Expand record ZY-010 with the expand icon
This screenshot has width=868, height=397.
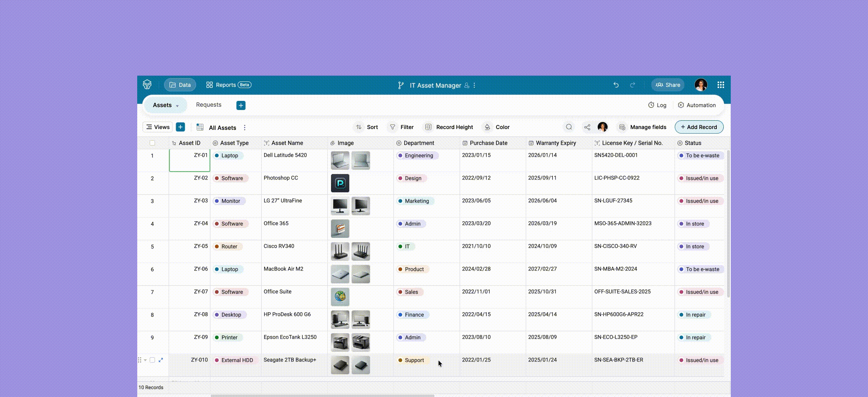click(161, 360)
